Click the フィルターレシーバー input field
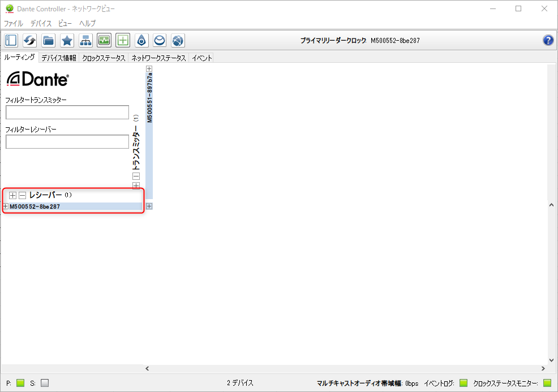This screenshot has width=558, height=392. [x=67, y=141]
